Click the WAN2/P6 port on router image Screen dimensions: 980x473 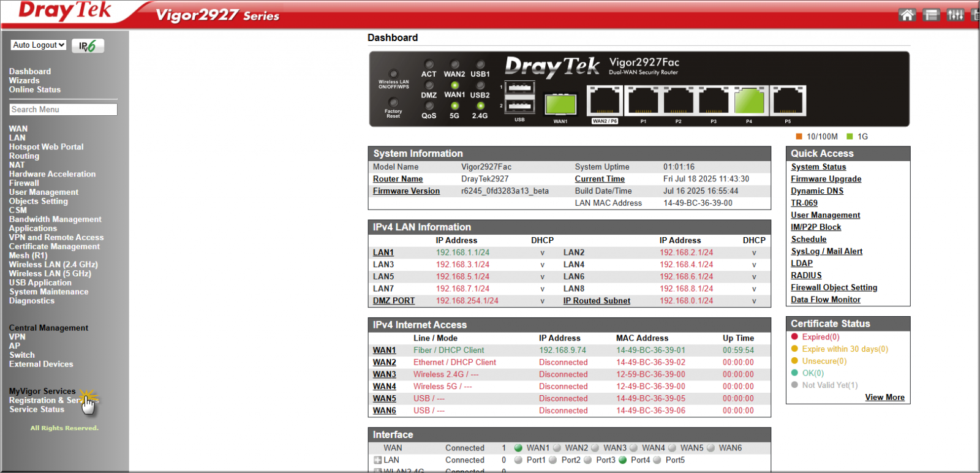(605, 101)
